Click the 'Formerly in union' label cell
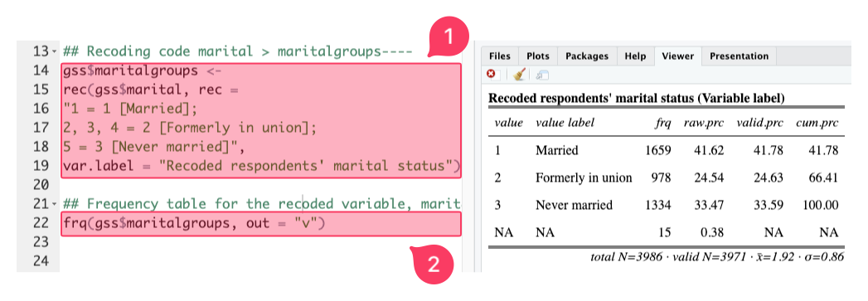The width and height of the screenshot is (868, 301). click(x=584, y=177)
